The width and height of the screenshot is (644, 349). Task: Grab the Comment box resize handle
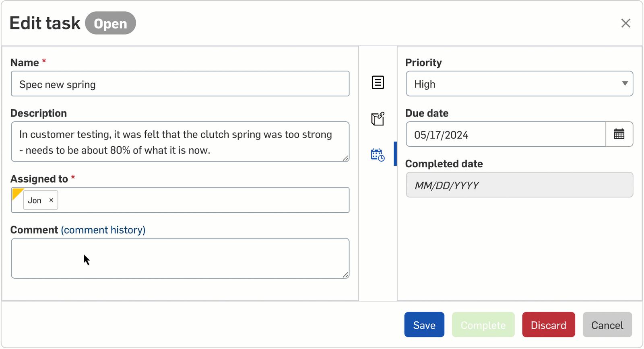[x=345, y=275]
